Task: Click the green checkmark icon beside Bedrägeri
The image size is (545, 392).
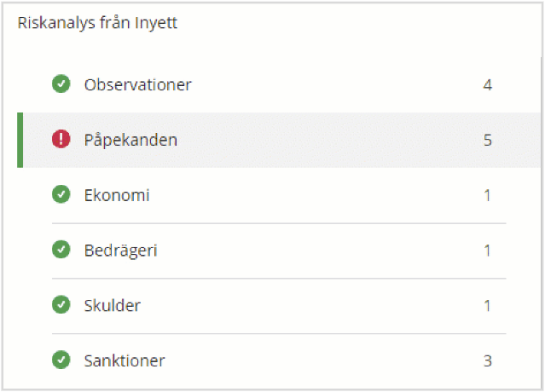Action: click(x=61, y=250)
